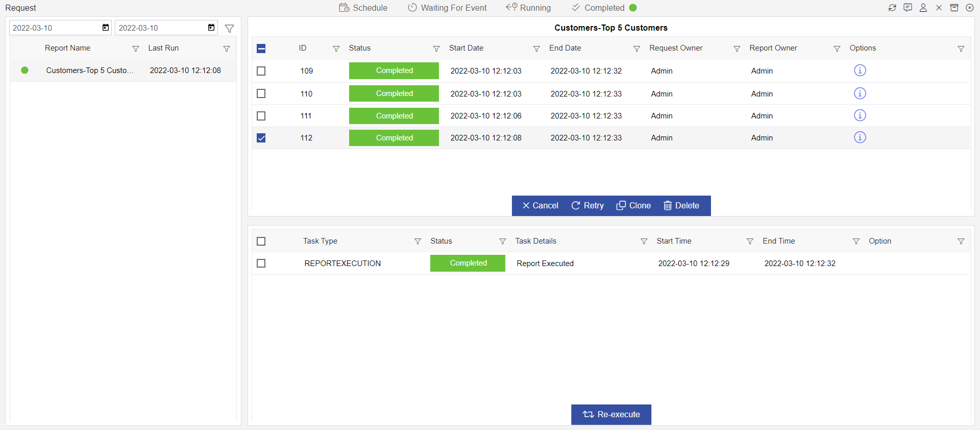Image resolution: width=980 pixels, height=430 pixels.
Task: Check the box for request 111
Action: [x=261, y=116]
